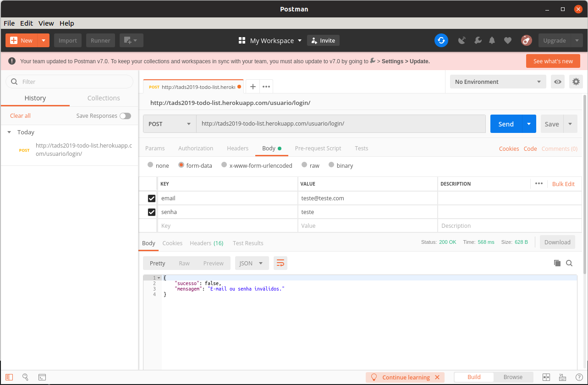Open manage environments gear icon

(x=576, y=82)
